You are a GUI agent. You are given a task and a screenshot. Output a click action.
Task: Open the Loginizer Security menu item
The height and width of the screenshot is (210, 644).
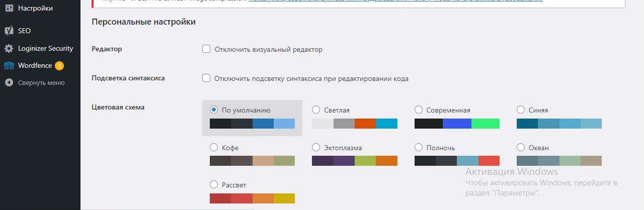(x=45, y=49)
